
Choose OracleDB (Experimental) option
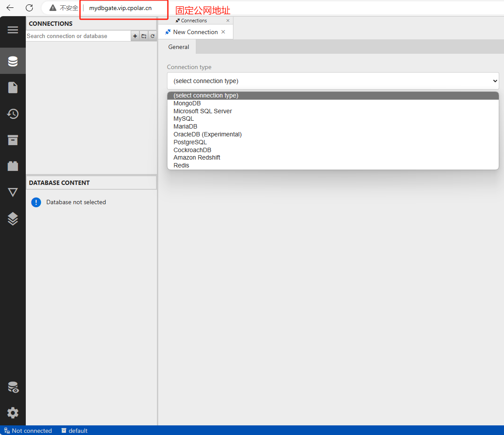point(333,134)
